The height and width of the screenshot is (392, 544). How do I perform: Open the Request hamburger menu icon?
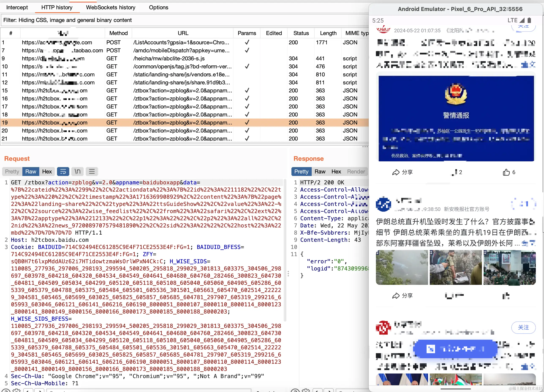point(92,172)
